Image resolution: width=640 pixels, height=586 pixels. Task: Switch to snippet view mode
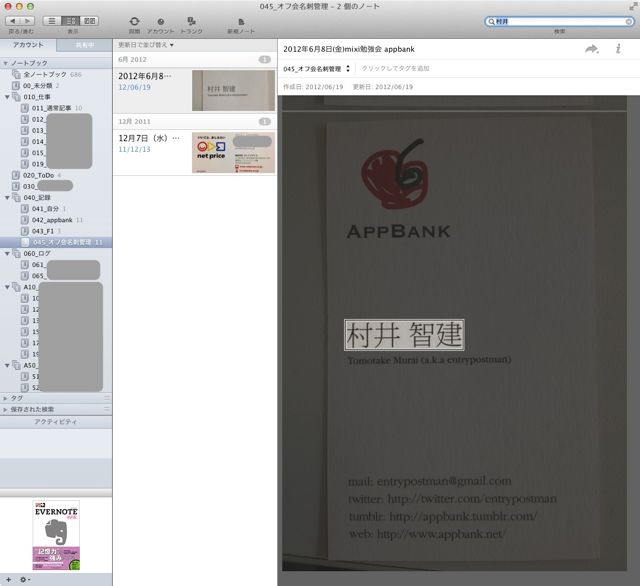coord(71,21)
